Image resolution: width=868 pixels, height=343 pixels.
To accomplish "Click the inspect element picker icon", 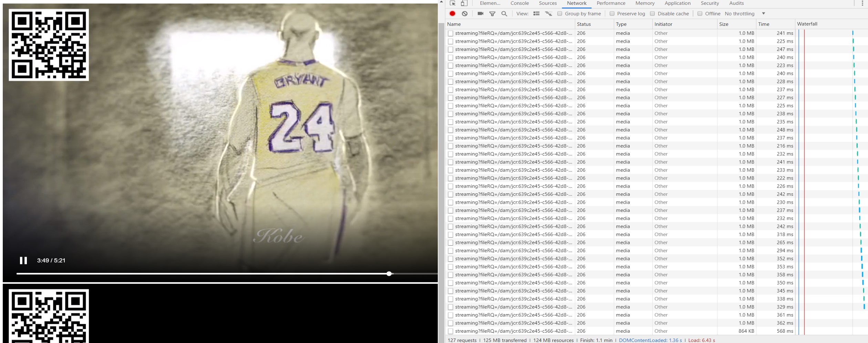I will [453, 3].
